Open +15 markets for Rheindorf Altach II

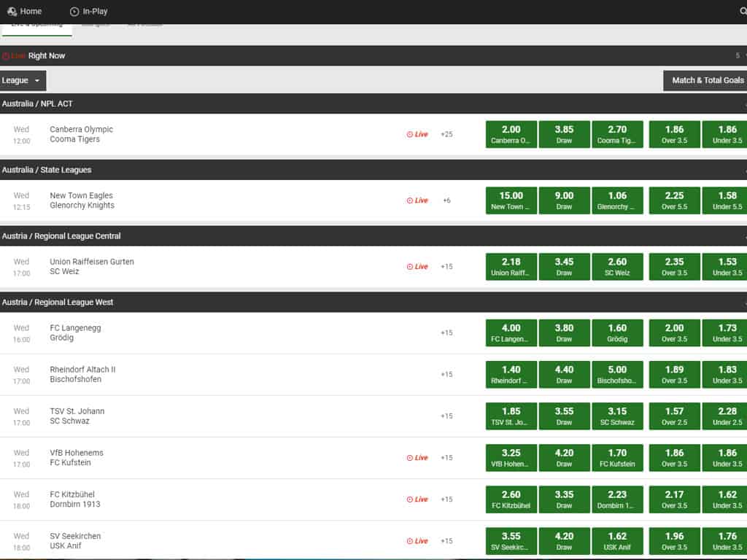pyautogui.click(x=447, y=374)
